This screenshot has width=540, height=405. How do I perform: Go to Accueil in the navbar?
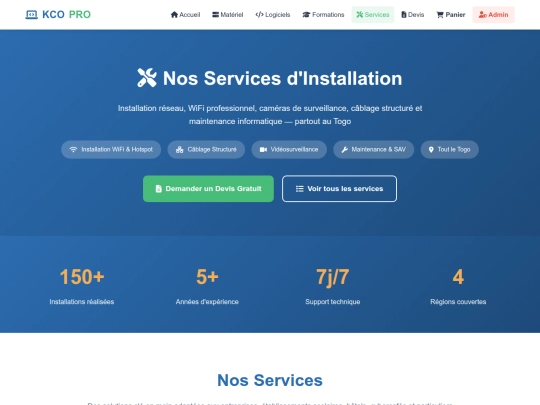[185, 14]
